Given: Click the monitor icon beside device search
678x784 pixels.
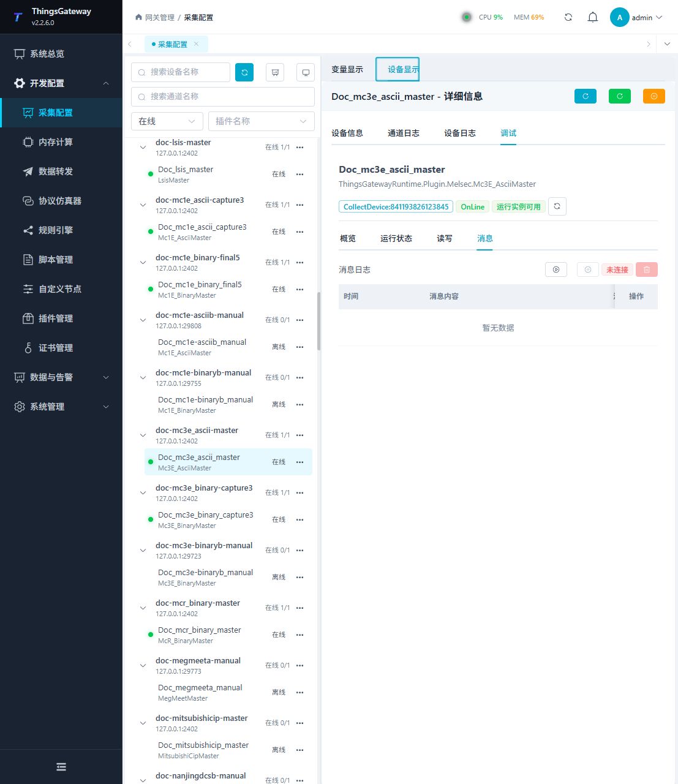Looking at the screenshot, I should tap(306, 72).
